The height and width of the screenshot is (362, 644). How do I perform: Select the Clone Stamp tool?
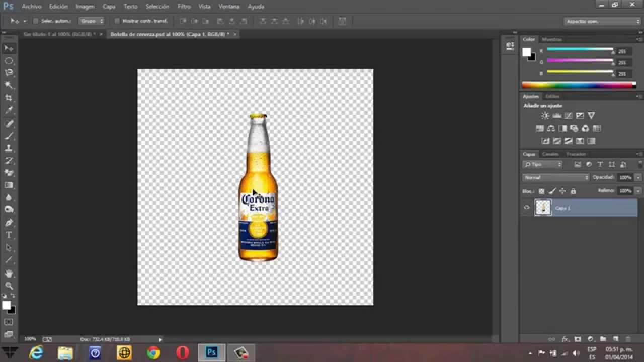click(x=9, y=148)
